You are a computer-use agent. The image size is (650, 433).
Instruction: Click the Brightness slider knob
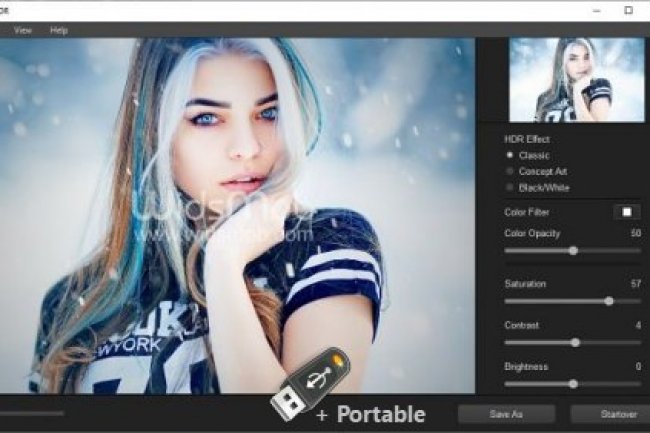pos(573,384)
